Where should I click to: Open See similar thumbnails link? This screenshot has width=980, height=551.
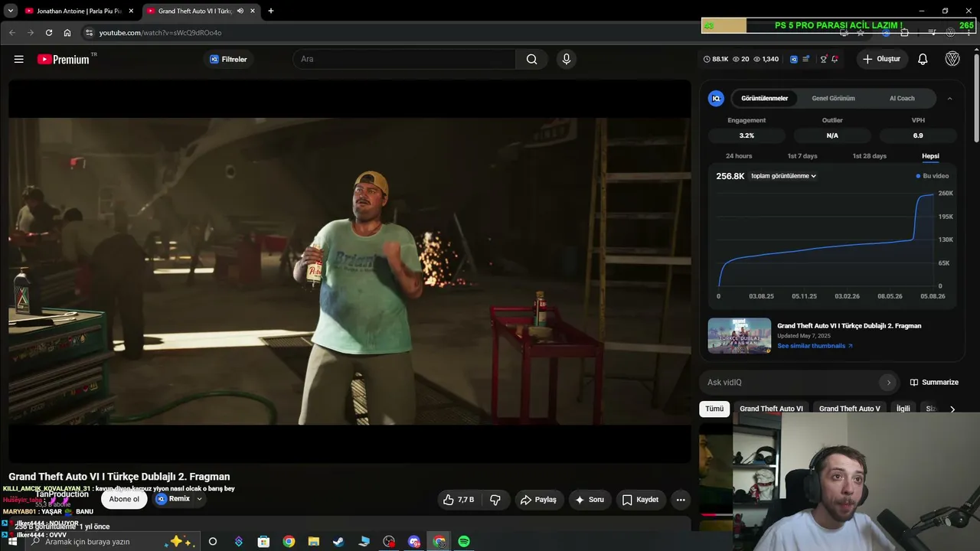(x=815, y=346)
